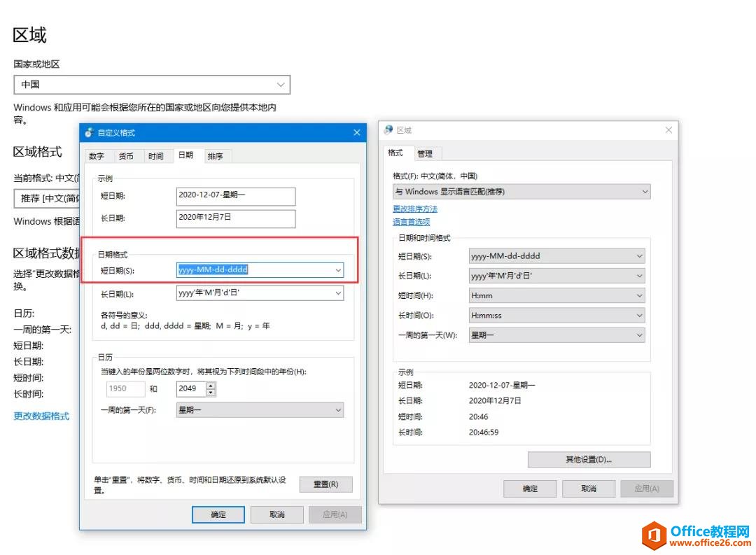
Task: Click the 自定义格式 dialog title icon
Action: coord(88,132)
